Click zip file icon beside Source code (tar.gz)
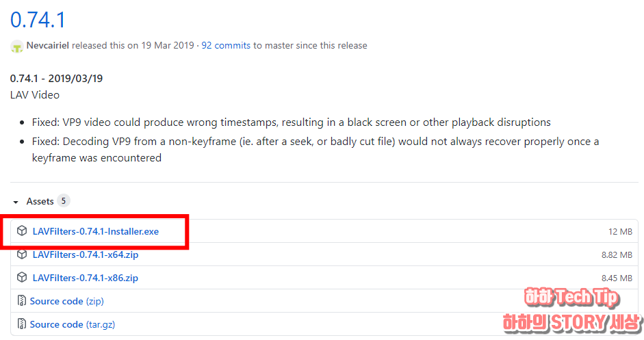Image resolution: width=644 pixels, height=340 pixels. [x=22, y=324]
